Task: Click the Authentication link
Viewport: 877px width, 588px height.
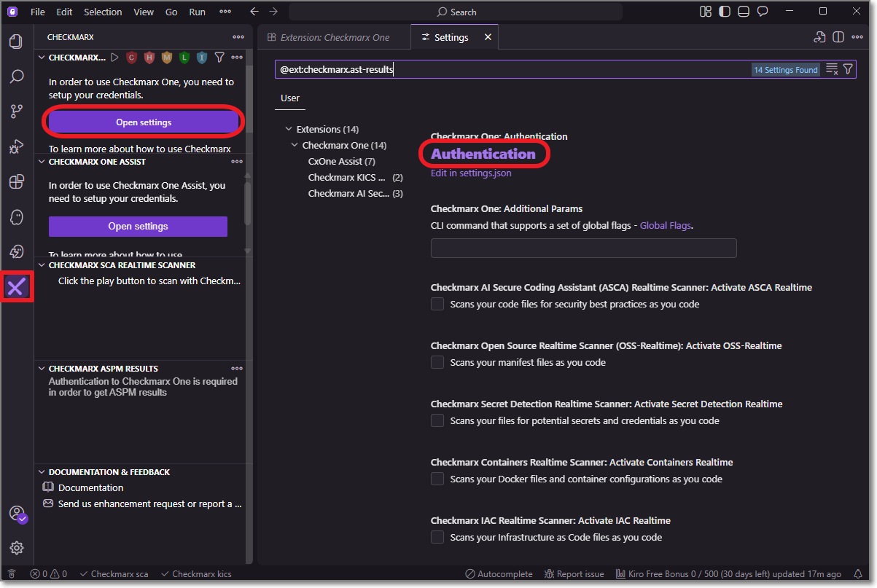Action: (x=483, y=154)
